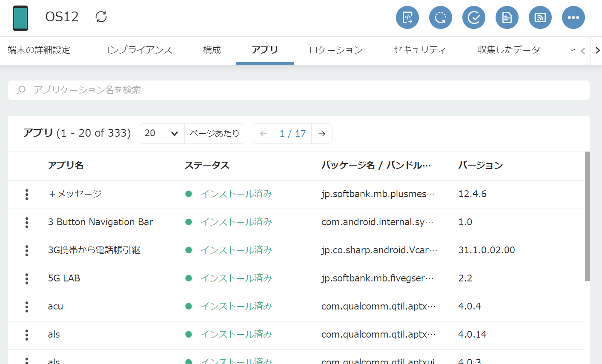This screenshot has width=602, height=364.
Task: Open row menu for acu
Action: [x=27, y=307]
